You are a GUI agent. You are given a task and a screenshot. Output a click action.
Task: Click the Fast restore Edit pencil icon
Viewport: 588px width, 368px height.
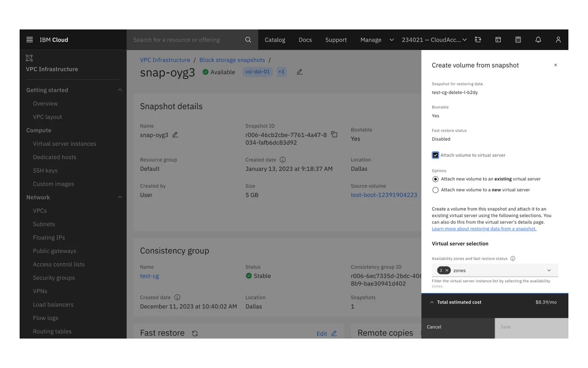click(x=334, y=334)
